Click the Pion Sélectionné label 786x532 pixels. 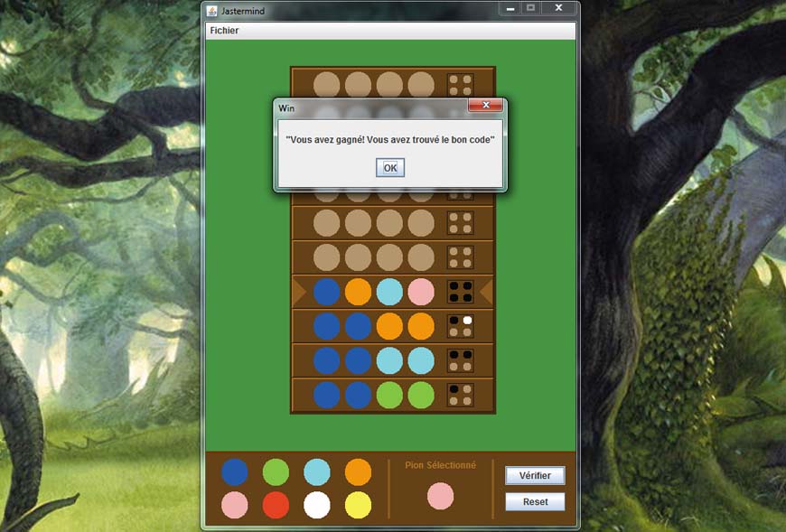440,465
